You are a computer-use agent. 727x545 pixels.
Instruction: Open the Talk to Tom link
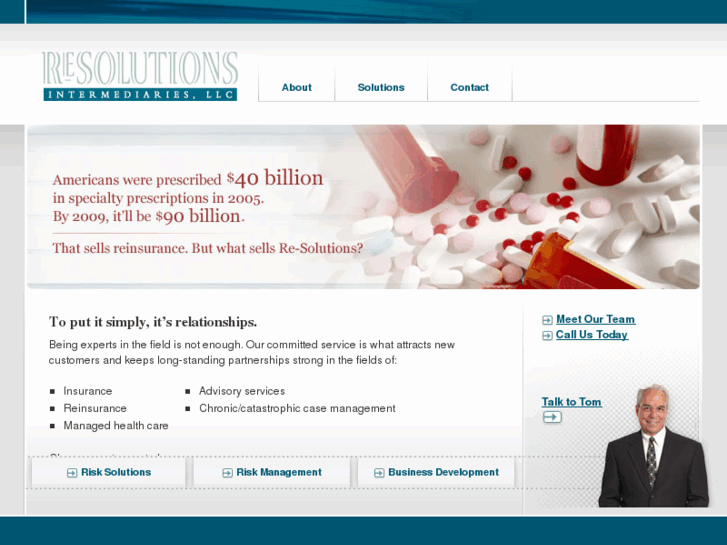572,402
